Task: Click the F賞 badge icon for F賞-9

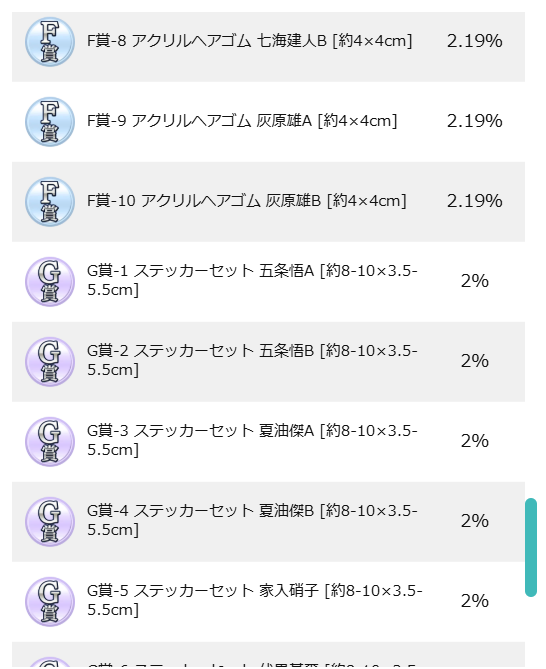Action: [50, 122]
